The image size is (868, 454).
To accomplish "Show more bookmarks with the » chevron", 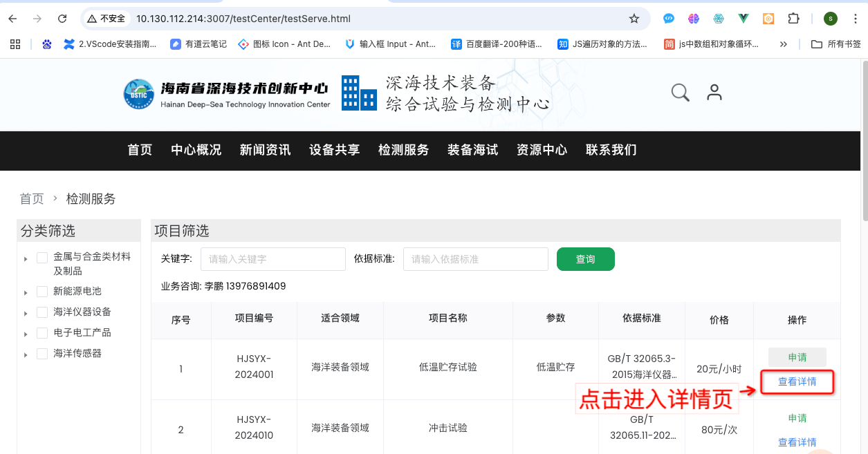I will (784, 44).
